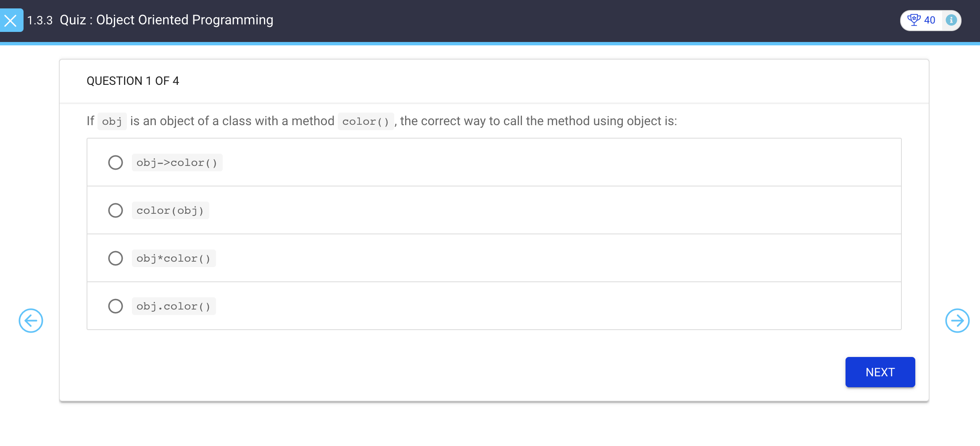Select the color(obj) radio button
980x446 pixels.
pos(116,210)
